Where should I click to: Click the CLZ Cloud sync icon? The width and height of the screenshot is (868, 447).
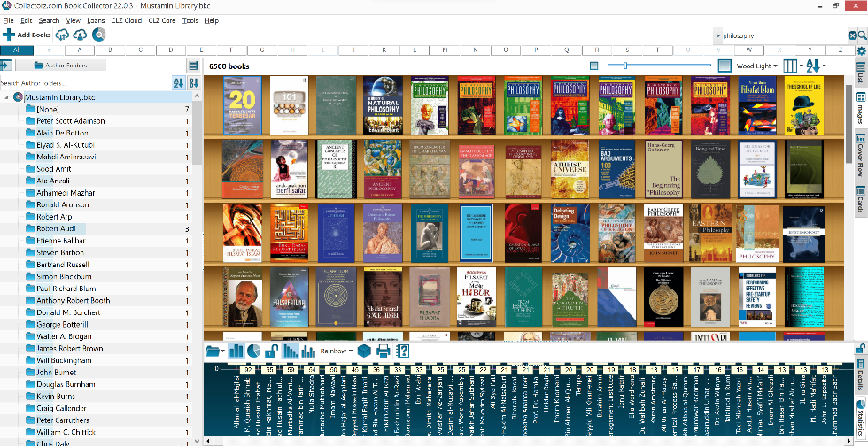point(63,35)
